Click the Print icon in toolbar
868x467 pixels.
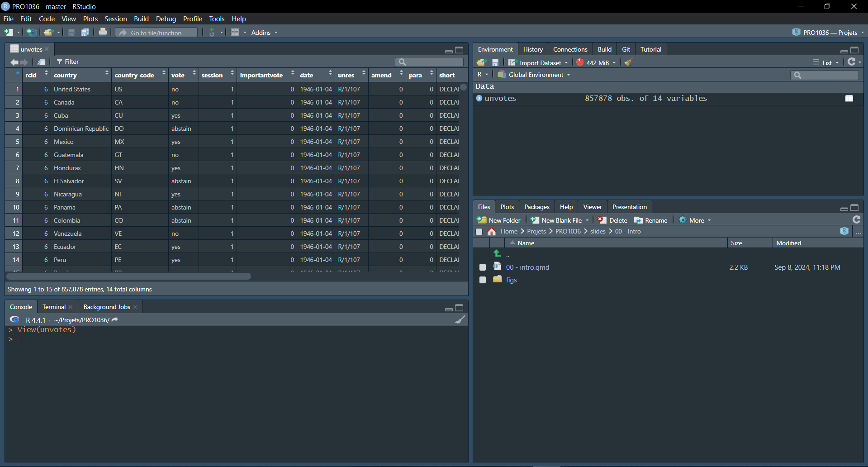pyautogui.click(x=103, y=32)
